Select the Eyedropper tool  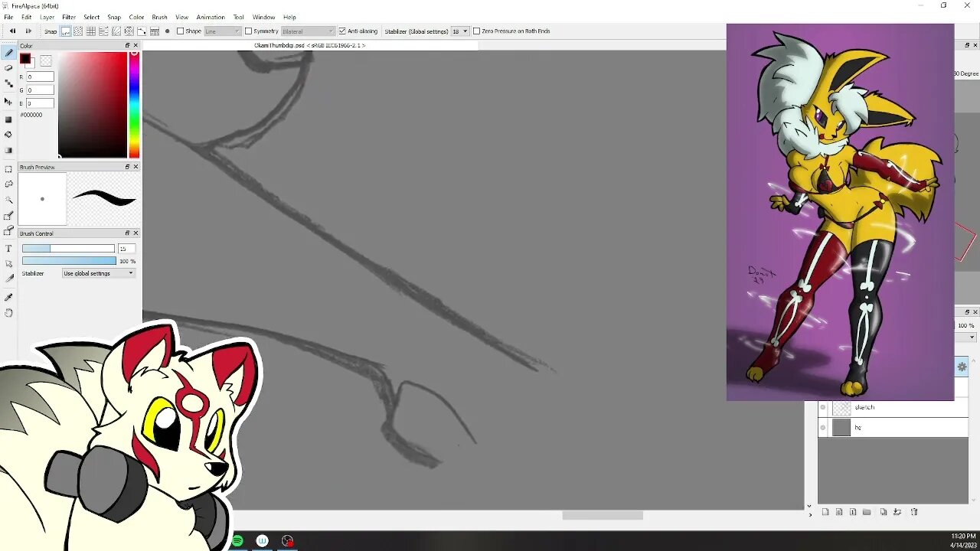(8, 296)
